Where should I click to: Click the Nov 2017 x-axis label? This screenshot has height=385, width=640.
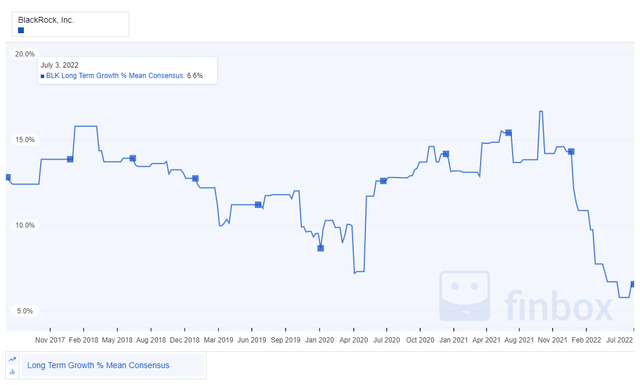pos(50,340)
